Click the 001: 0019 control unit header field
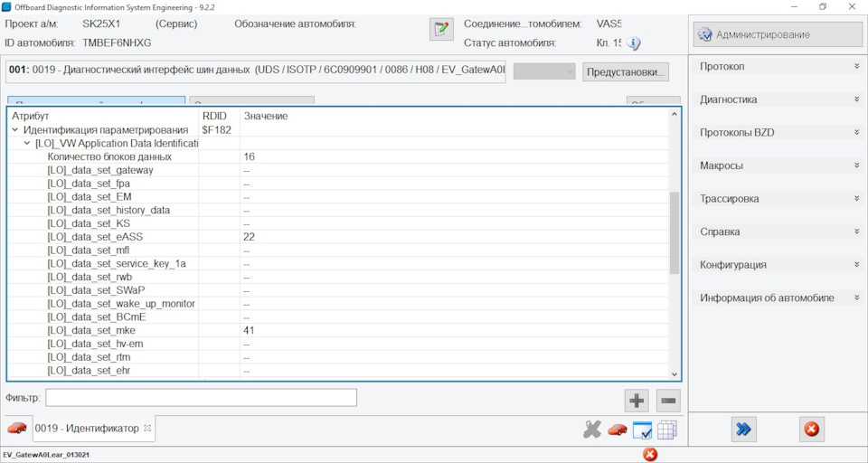This screenshot has width=868, height=463. point(256,71)
